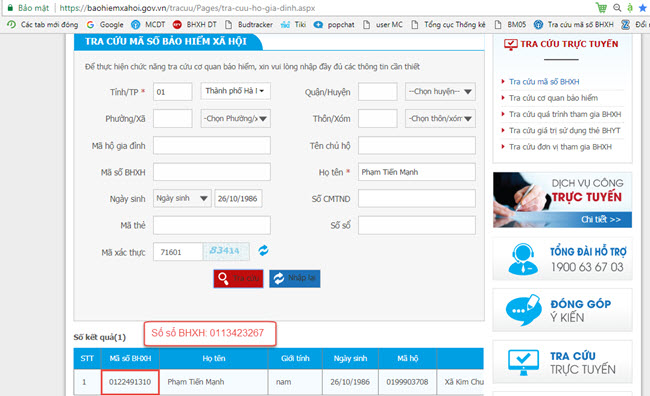The height and width of the screenshot is (396, 650).
Task: Click the support hotline headset icon
Action: click(x=523, y=259)
